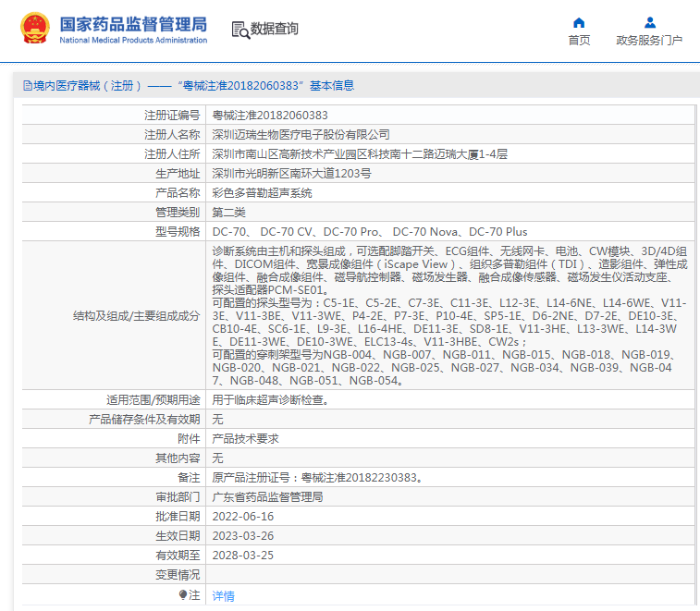The height and width of the screenshot is (611, 700).
Task: Open 政务服务门户 text link
Action: tap(649, 40)
